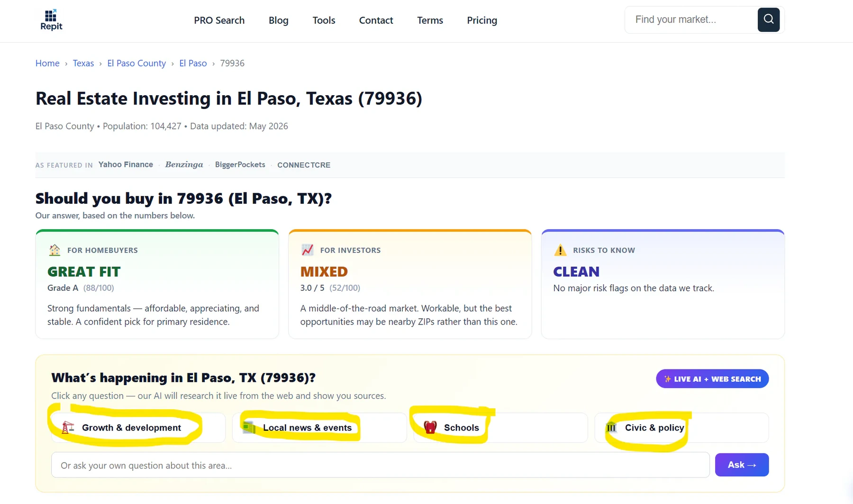Click the construction crane icon
This screenshot has height=504, width=853.
pyautogui.click(x=68, y=428)
